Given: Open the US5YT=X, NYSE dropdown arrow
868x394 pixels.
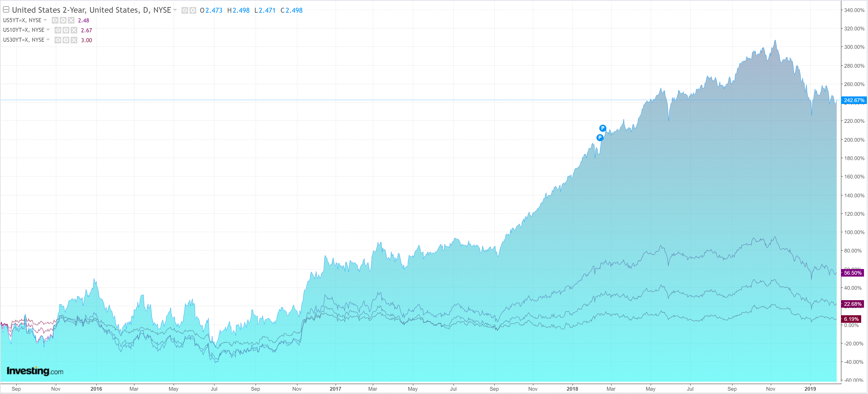Looking at the screenshot, I should pos(45,20).
